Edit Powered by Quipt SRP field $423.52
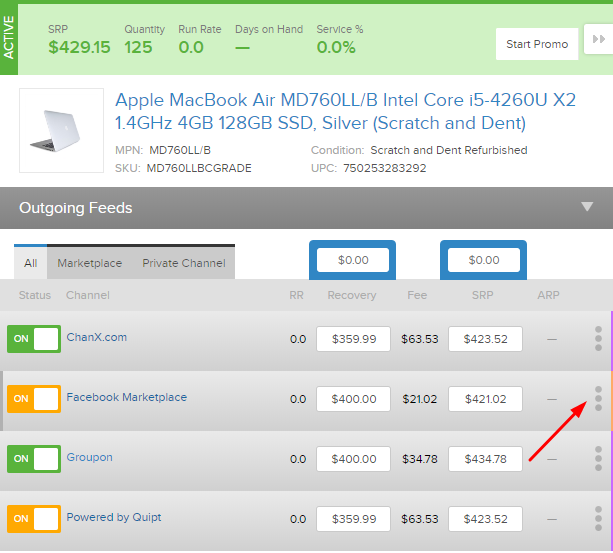 485,519
